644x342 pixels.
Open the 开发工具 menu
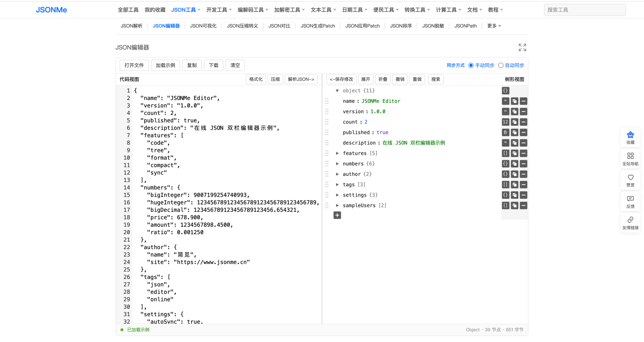tap(219, 10)
